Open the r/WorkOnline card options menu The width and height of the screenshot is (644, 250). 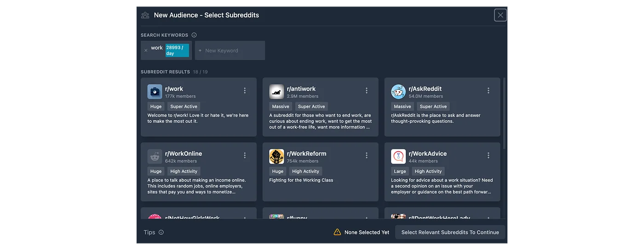tap(245, 156)
